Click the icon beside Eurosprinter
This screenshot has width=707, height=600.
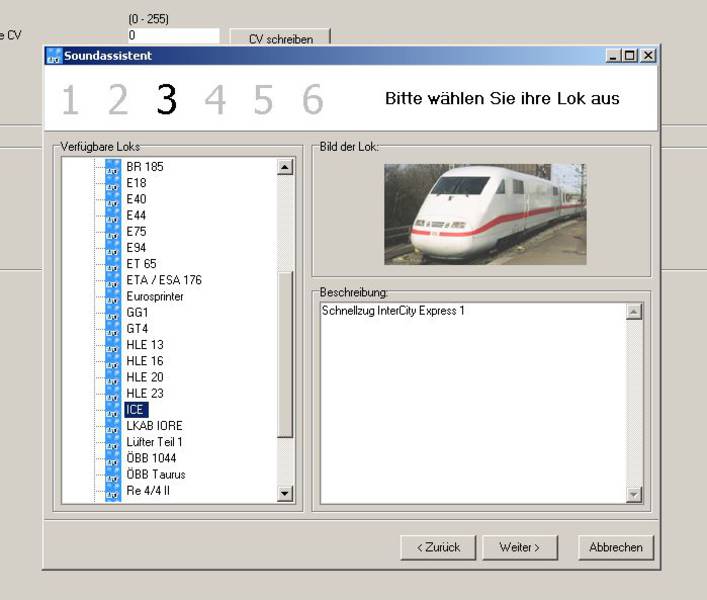tap(113, 297)
